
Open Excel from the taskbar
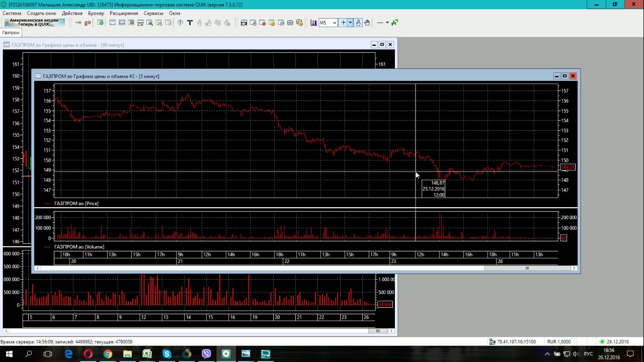[x=147, y=354]
